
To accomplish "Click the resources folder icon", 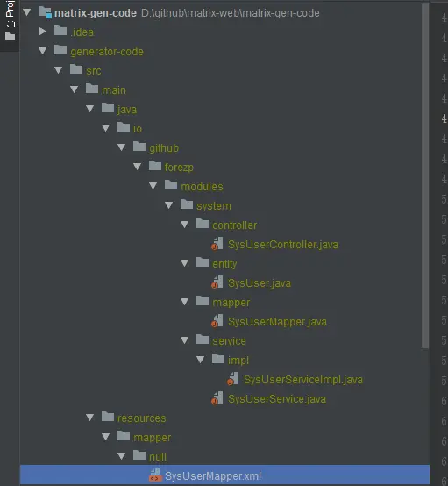I will 108,417.
